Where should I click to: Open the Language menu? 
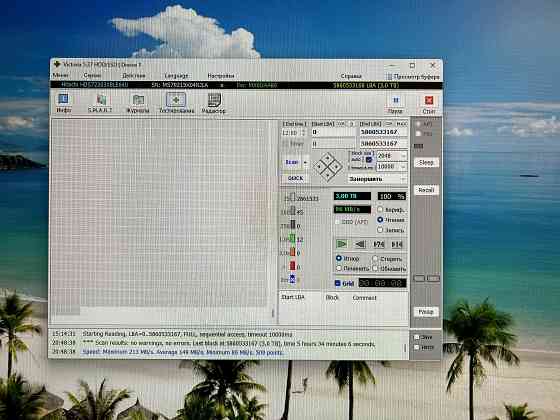176,76
